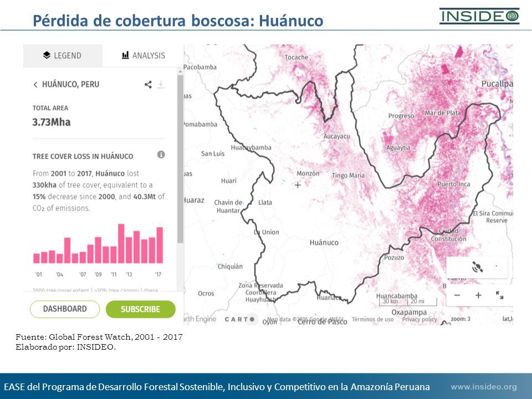Zoom out the map with minus button
The width and height of the screenshot is (532, 399).
[x=457, y=295]
